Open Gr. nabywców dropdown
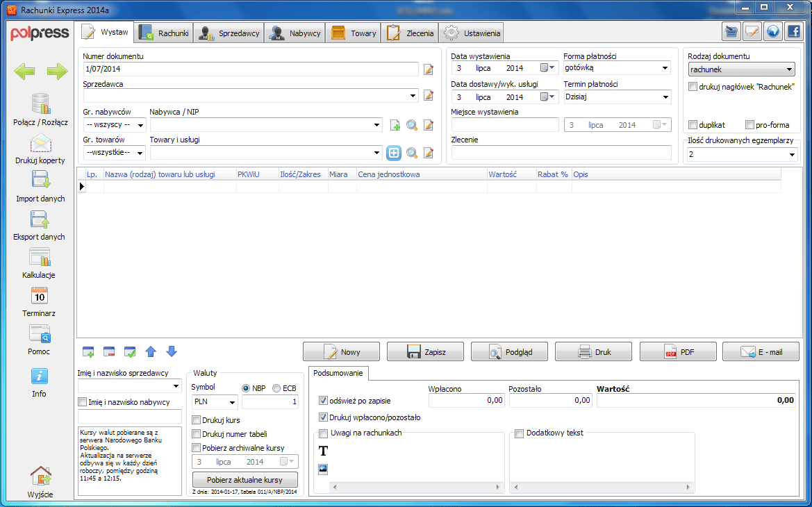812x507 pixels. (140, 125)
